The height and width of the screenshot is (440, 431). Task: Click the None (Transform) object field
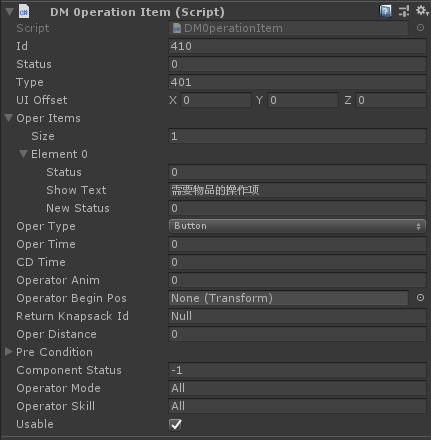[x=288, y=298]
